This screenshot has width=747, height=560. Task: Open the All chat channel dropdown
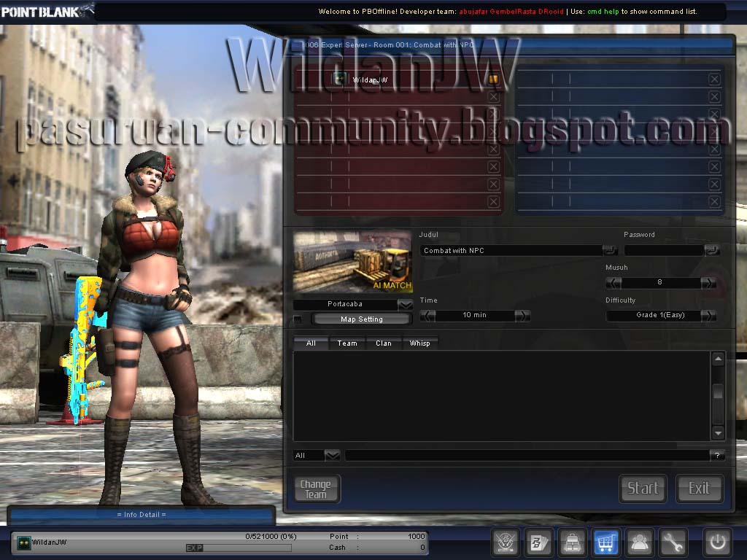(x=332, y=456)
